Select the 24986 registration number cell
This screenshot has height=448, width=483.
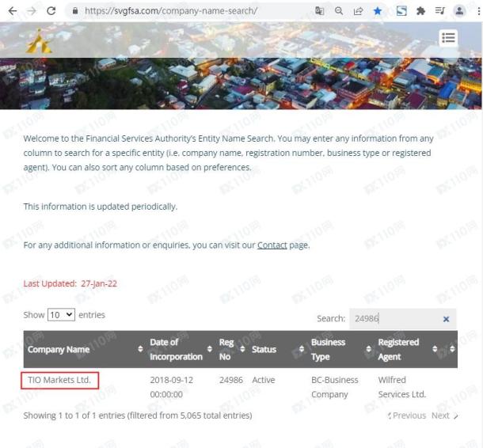coord(231,380)
